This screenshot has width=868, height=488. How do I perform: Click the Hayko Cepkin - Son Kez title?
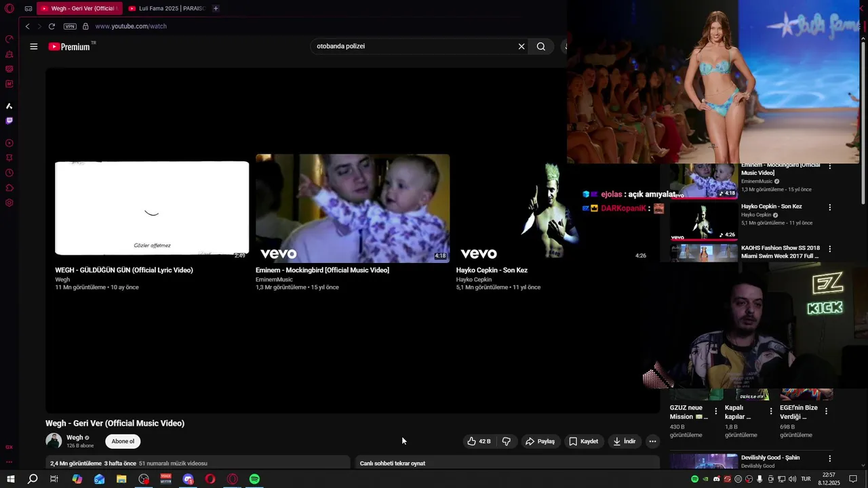tap(492, 270)
